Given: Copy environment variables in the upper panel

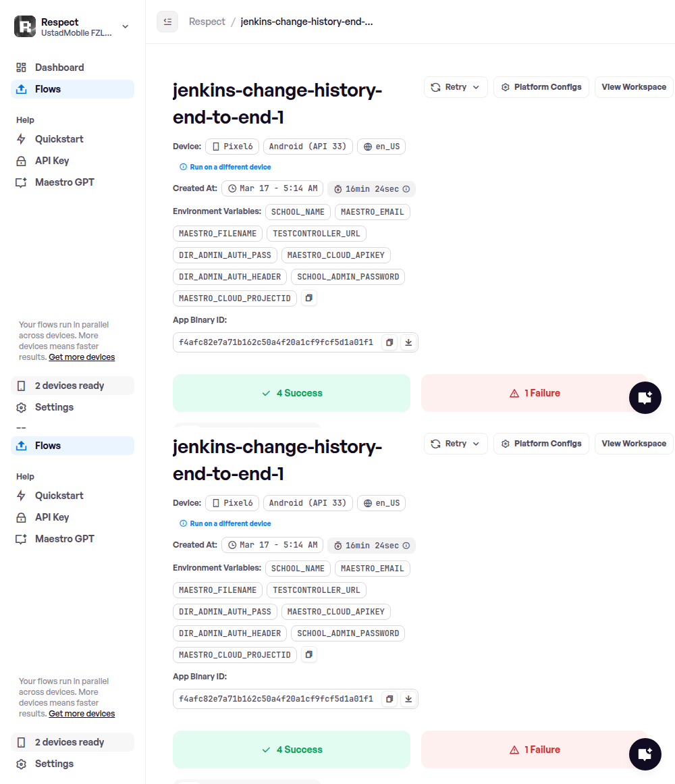Looking at the screenshot, I should coord(308,298).
